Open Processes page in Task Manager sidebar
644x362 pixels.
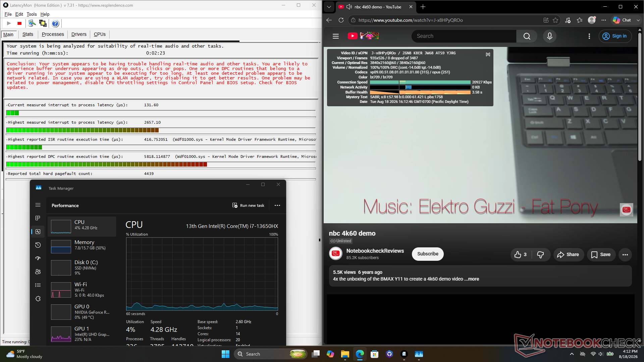click(38, 218)
